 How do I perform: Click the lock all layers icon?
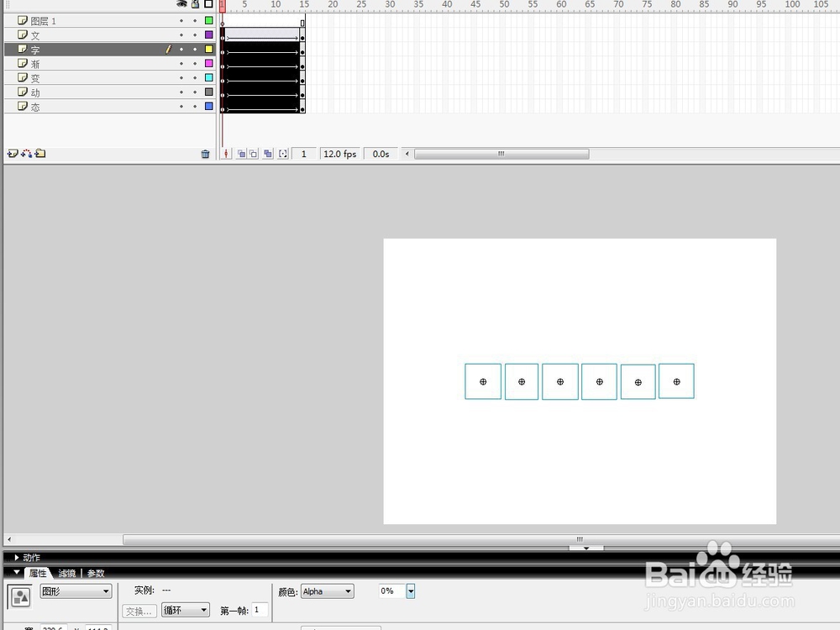pyautogui.click(x=196, y=4)
